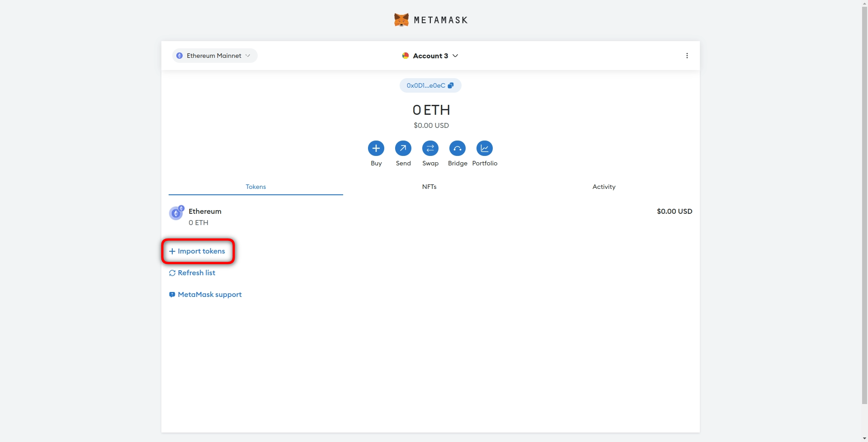Click the $0.00 USD under main balance
The width and height of the screenshot is (868, 442).
click(x=431, y=125)
